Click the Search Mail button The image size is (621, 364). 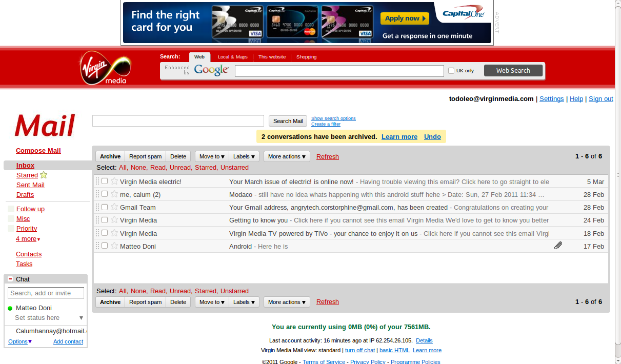[x=288, y=121]
